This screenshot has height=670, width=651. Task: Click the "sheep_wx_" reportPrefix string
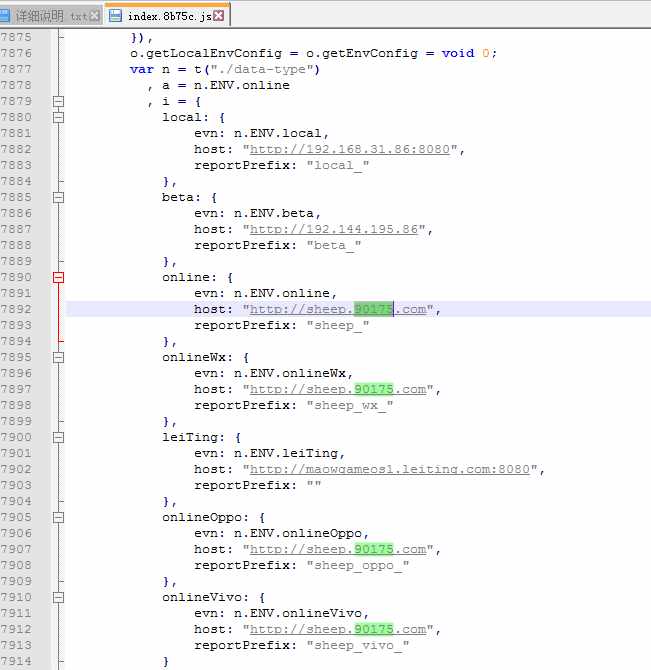[350, 405]
